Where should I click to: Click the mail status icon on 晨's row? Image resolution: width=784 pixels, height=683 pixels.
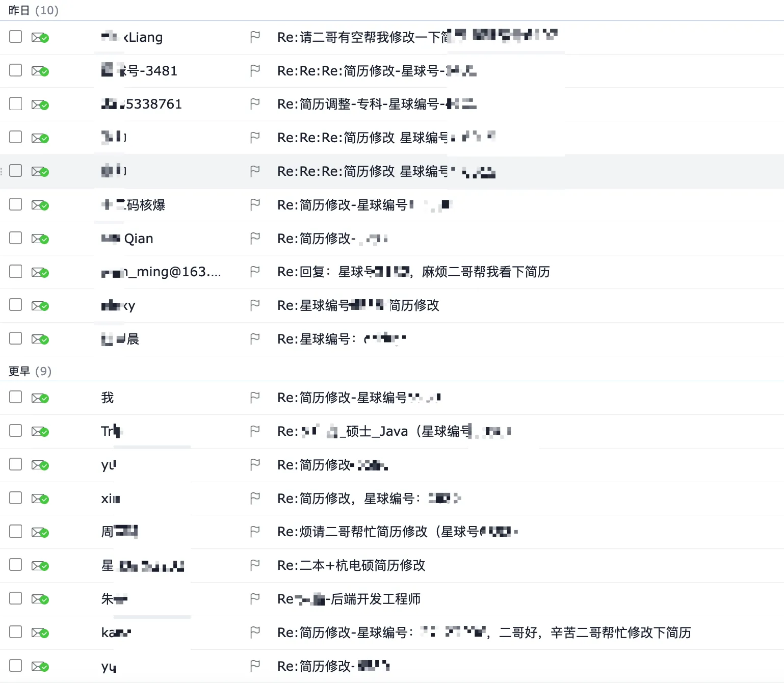coord(40,339)
